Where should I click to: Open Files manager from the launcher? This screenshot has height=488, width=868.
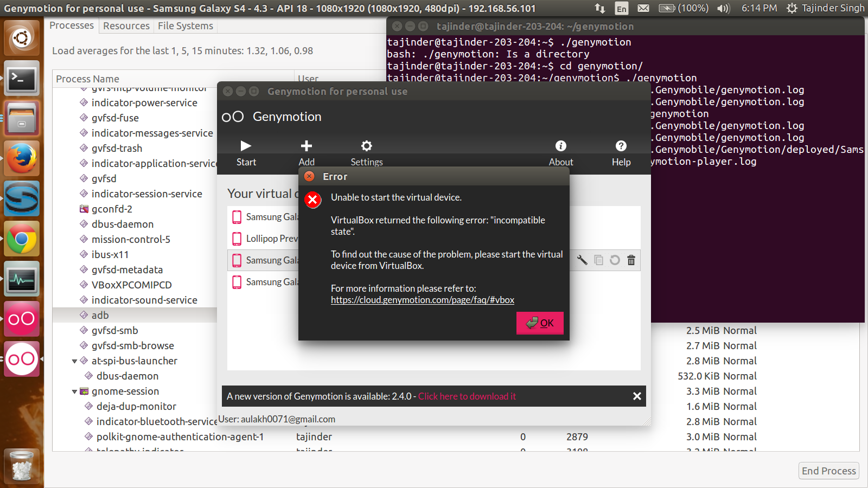[x=22, y=119]
